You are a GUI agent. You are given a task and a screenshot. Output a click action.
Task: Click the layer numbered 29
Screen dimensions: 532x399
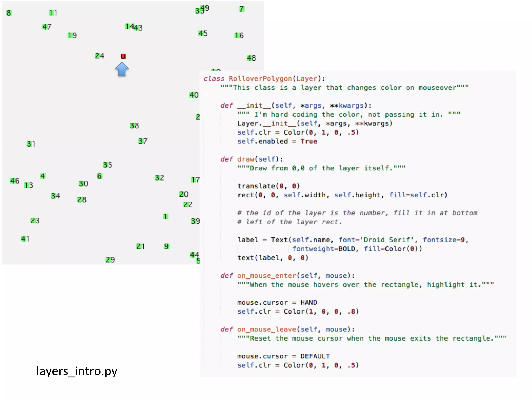(x=108, y=260)
